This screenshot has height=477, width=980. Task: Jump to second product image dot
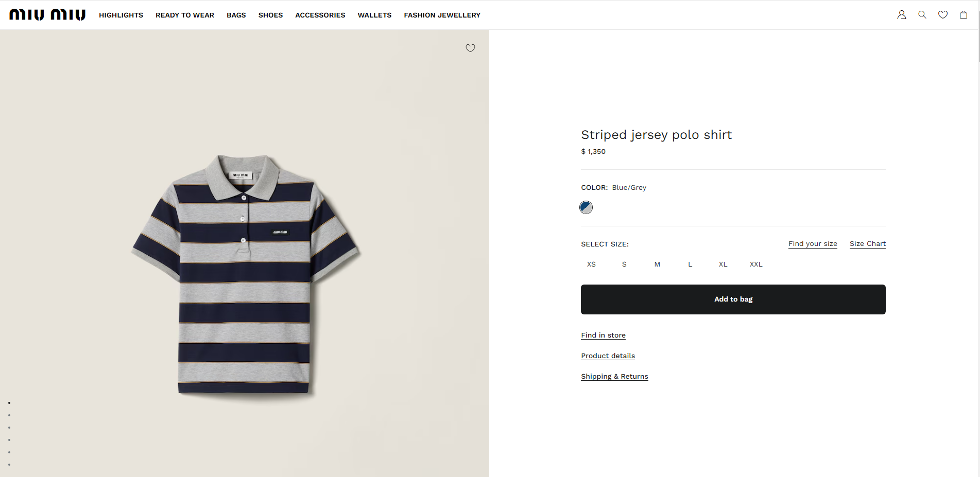(x=9, y=415)
